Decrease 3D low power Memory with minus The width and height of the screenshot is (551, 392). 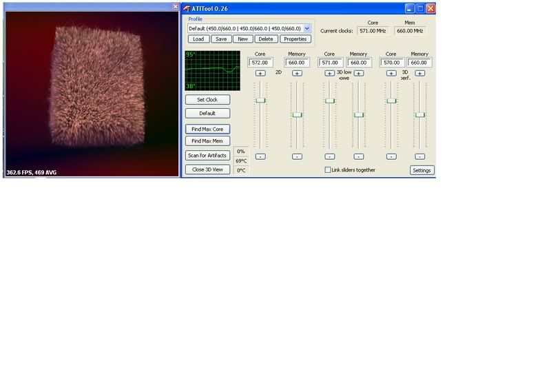point(358,156)
